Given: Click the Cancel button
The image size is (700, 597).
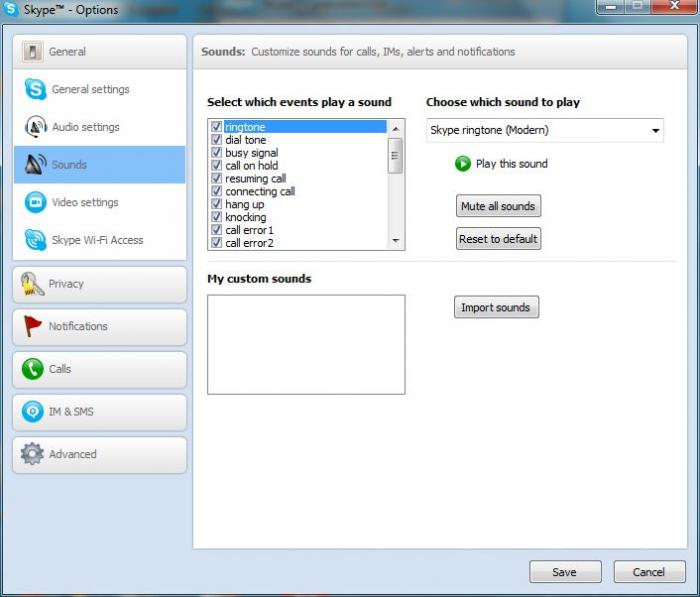Looking at the screenshot, I should coord(649,572).
